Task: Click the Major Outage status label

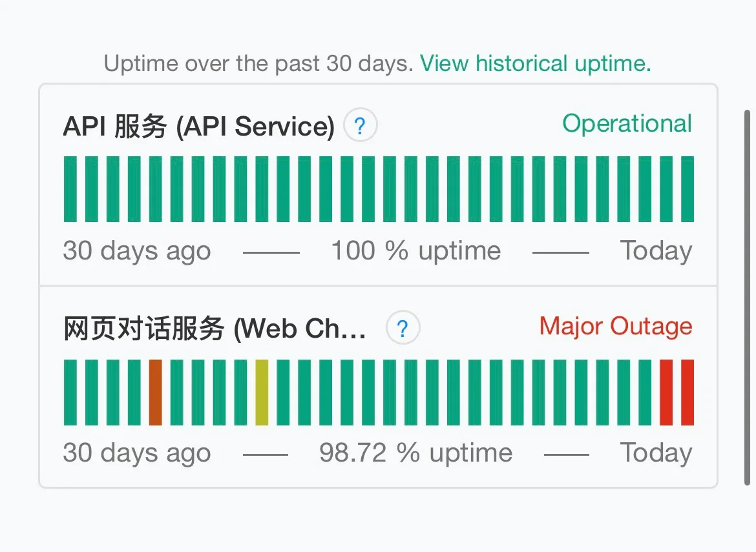Action: point(615,326)
